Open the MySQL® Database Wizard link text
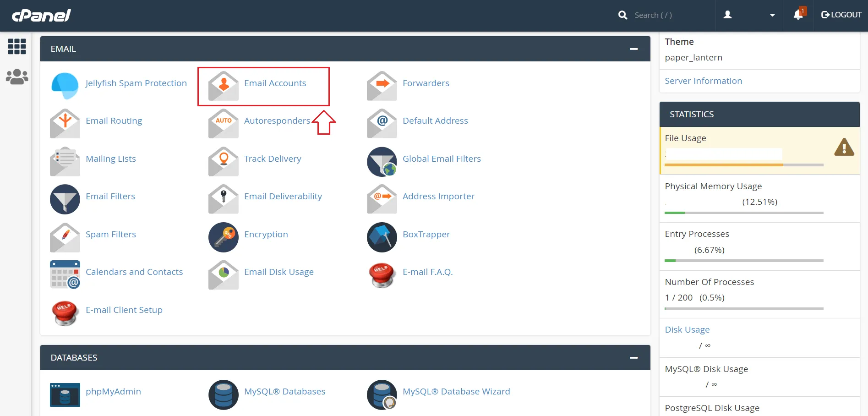Image resolution: width=868 pixels, height=416 pixels. coord(456,392)
